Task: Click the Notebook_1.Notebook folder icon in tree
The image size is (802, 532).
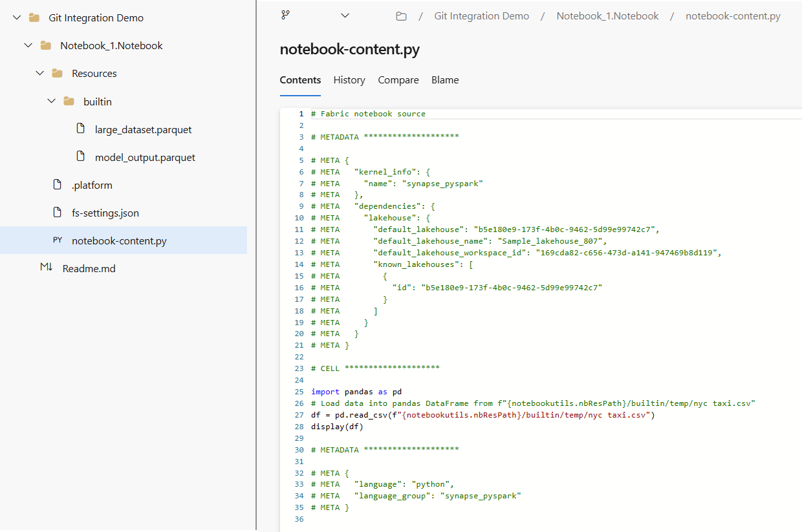Action: pyautogui.click(x=45, y=46)
